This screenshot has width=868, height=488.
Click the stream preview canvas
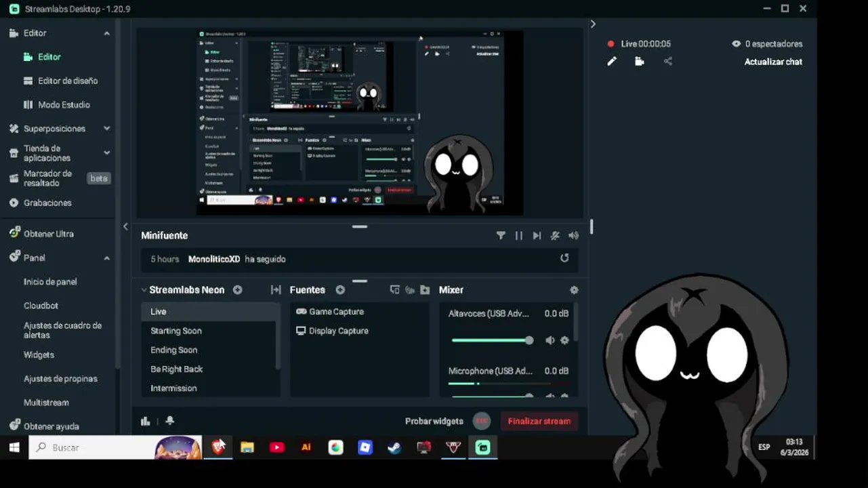359,123
